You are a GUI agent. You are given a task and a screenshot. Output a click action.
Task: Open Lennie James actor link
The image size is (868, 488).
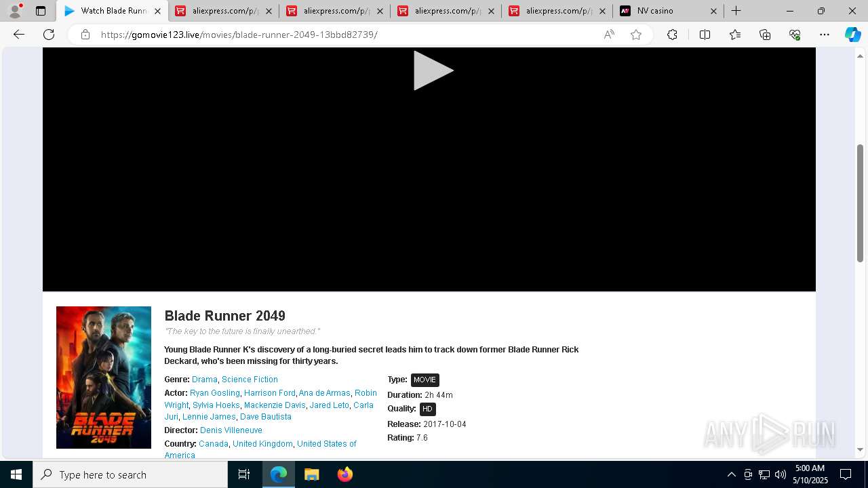pyautogui.click(x=209, y=417)
